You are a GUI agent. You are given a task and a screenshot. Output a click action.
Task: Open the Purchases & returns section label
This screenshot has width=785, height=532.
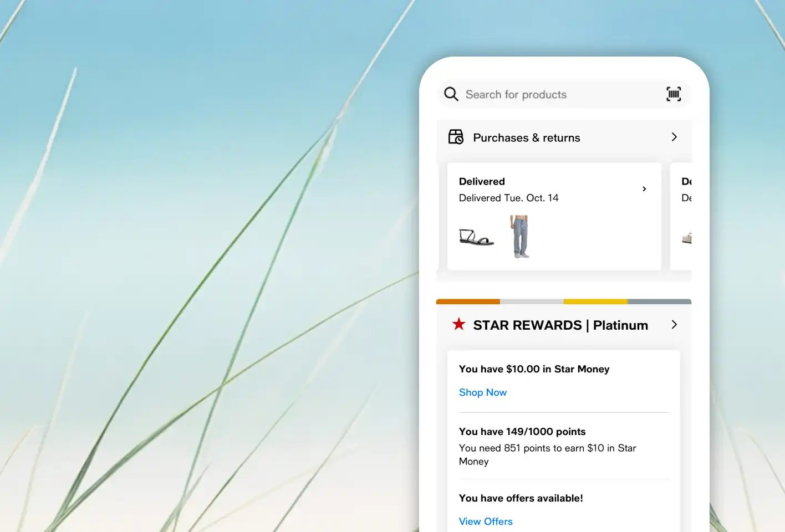[526, 138]
